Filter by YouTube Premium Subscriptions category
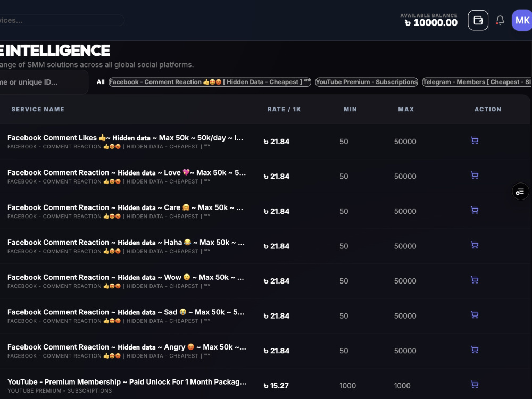The image size is (532, 399). [x=367, y=82]
